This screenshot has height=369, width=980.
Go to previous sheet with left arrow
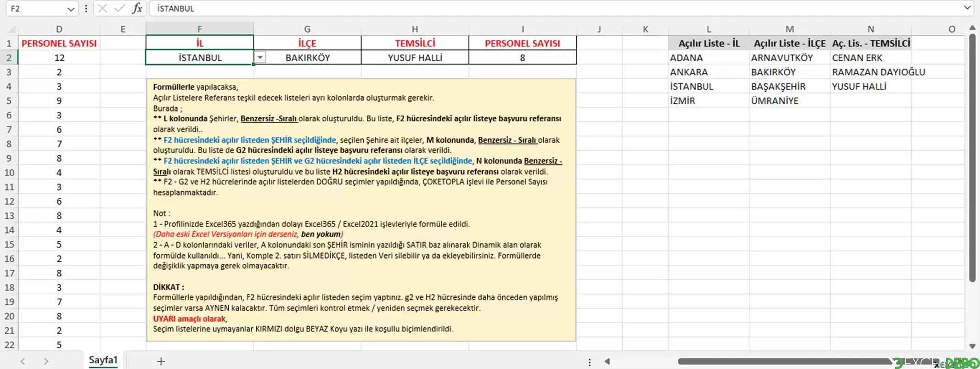[23, 361]
